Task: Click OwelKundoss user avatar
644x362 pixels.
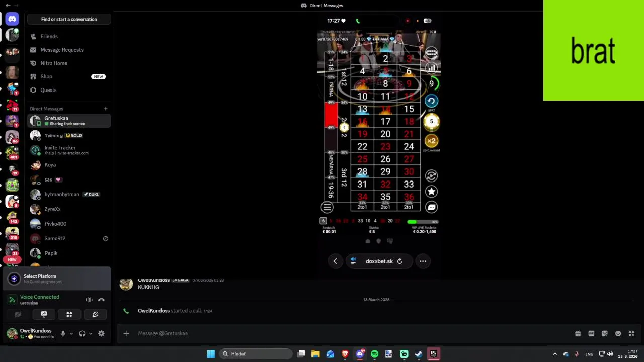Action: tap(12, 333)
